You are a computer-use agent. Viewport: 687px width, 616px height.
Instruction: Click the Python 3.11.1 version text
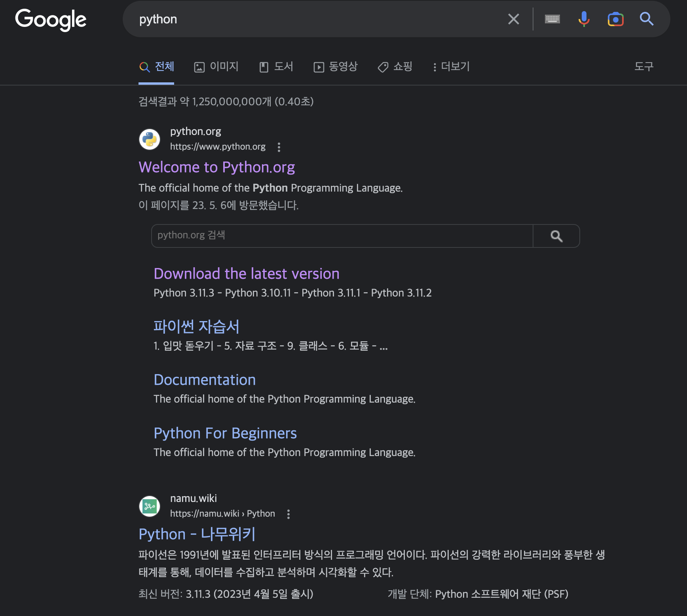(331, 293)
